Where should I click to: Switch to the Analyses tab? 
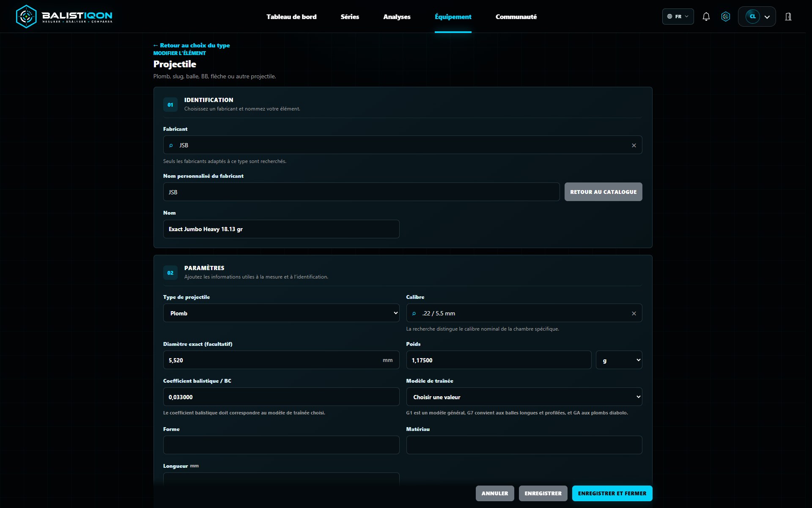coord(397,17)
